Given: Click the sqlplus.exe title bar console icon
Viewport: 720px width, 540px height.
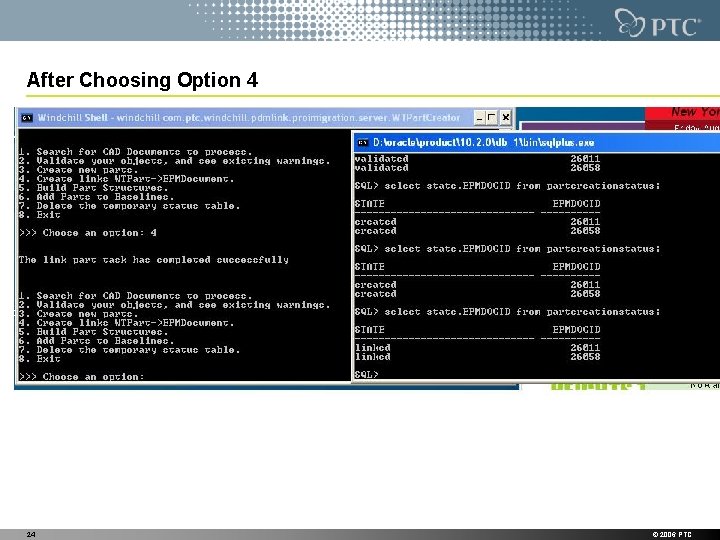Looking at the screenshot, I should [x=363, y=143].
